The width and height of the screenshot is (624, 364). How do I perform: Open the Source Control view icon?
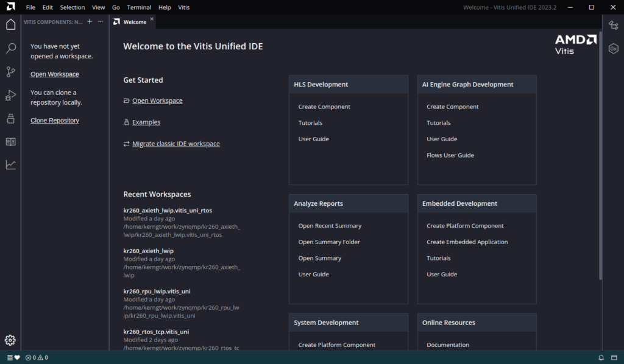tap(11, 72)
